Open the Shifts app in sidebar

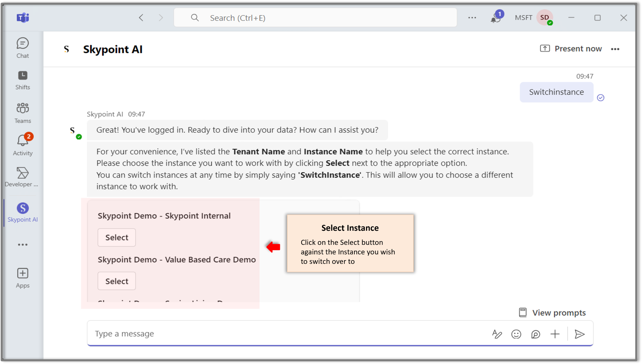23,80
